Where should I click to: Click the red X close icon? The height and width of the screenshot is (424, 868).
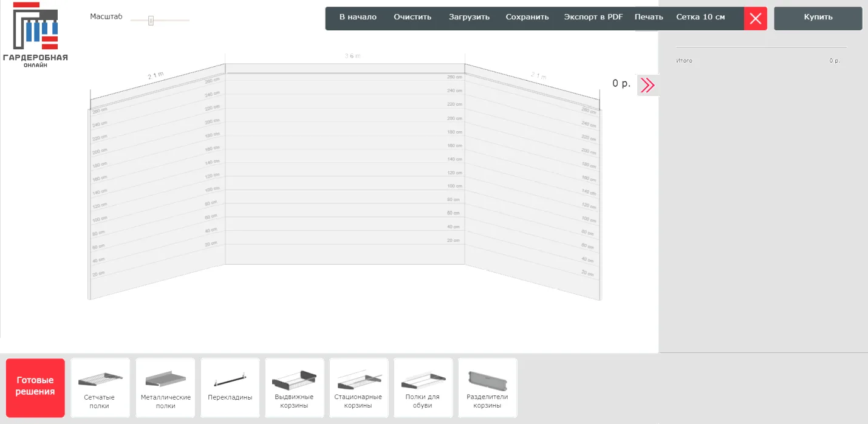coord(756,18)
